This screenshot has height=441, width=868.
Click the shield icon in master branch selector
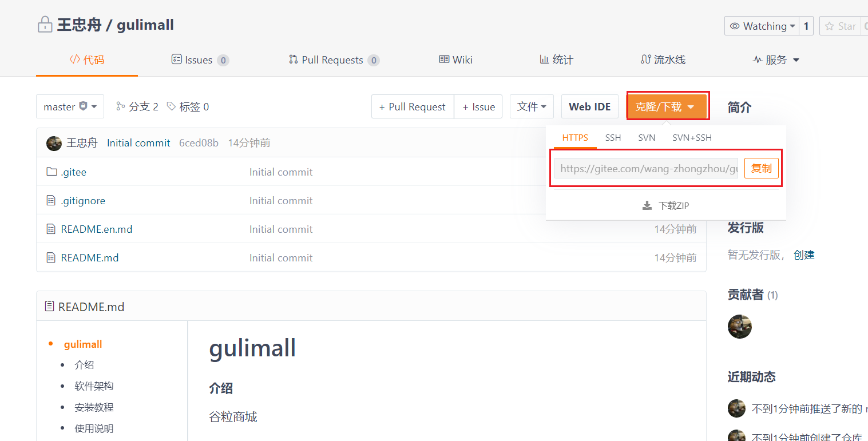pyautogui.click(x=83, y=106)
